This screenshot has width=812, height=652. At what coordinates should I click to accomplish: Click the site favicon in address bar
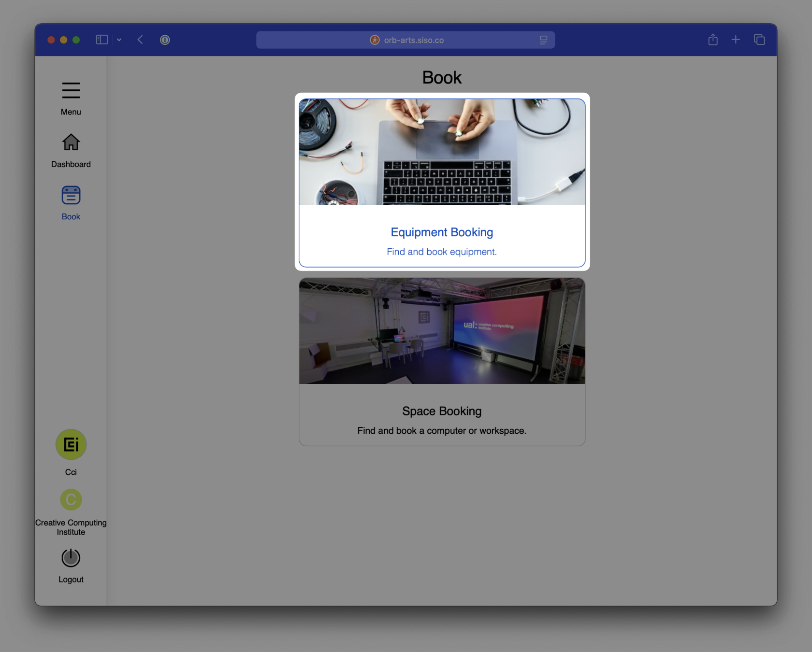click(x=375, y=40)
